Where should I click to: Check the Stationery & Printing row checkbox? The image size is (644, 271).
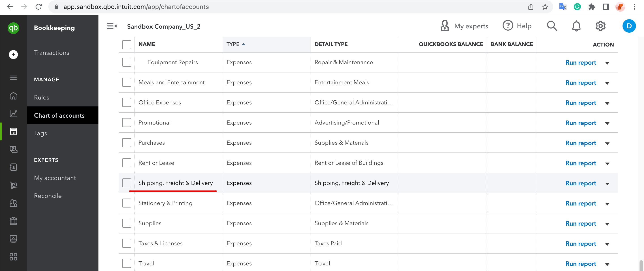coord(126,203)
